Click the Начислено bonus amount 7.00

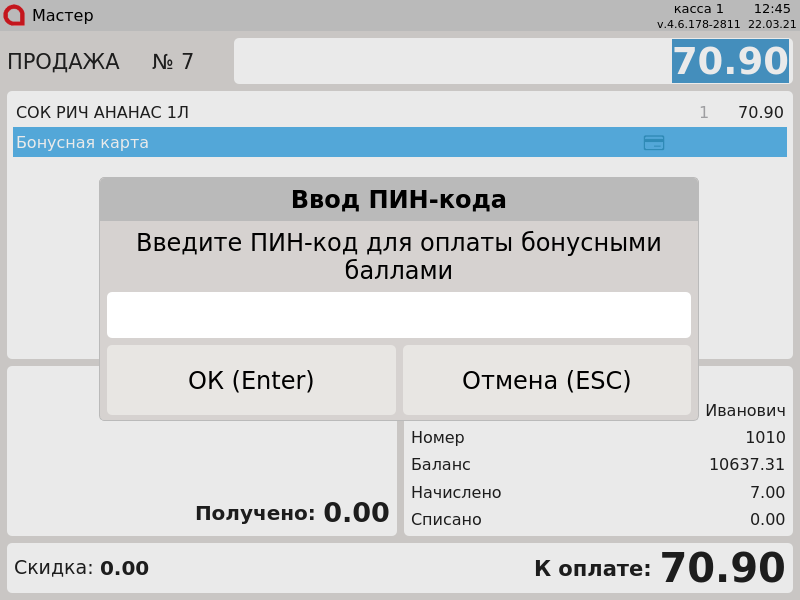point(767,493)
